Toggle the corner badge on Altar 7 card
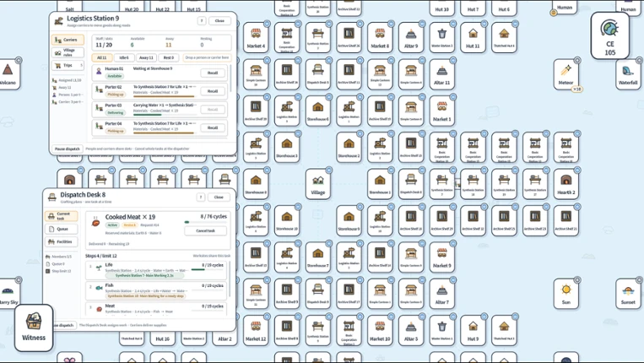644x363 pixels. coord(453,280)
